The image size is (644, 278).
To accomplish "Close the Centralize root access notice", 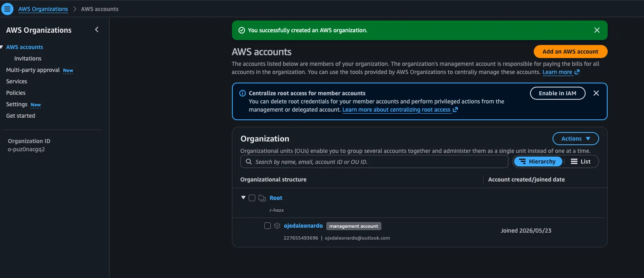I will click(596, 93).
